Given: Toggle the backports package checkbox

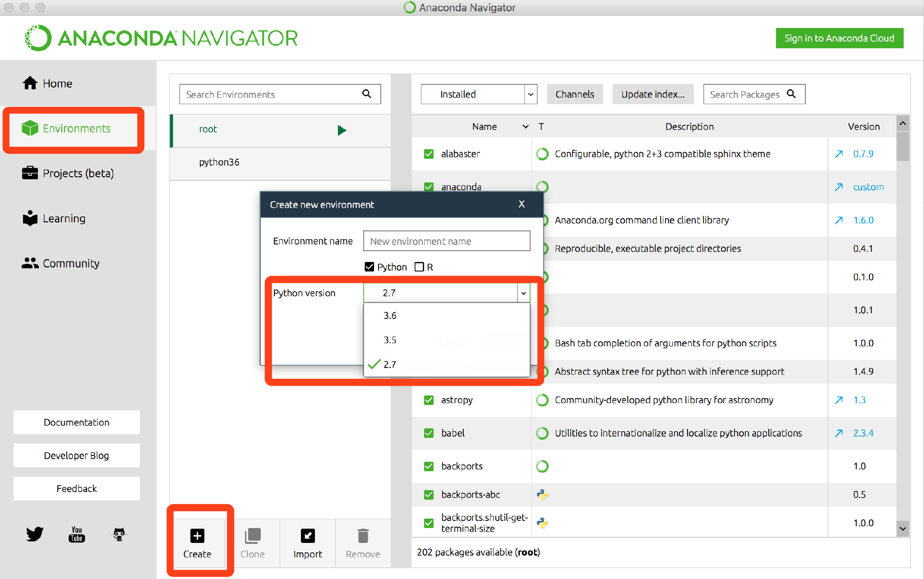Looking at the screenshot, I should point(429,466).
